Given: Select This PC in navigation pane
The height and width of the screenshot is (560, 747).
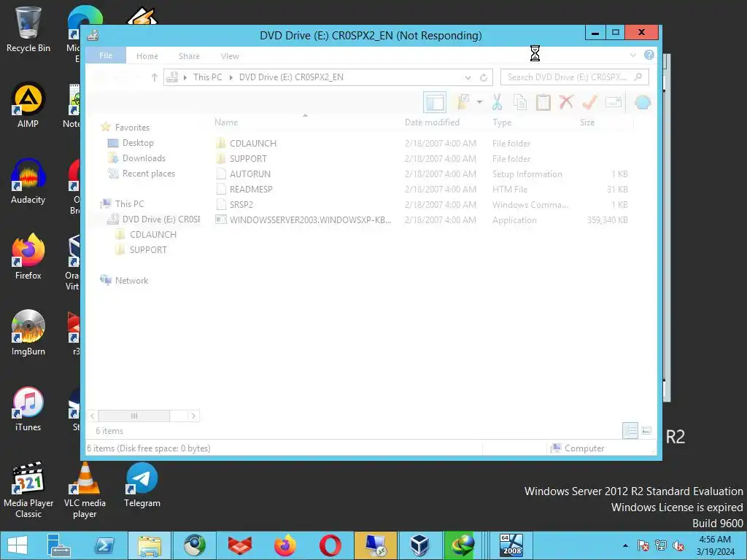Looking at the screenshot, I should click(129, 204).
